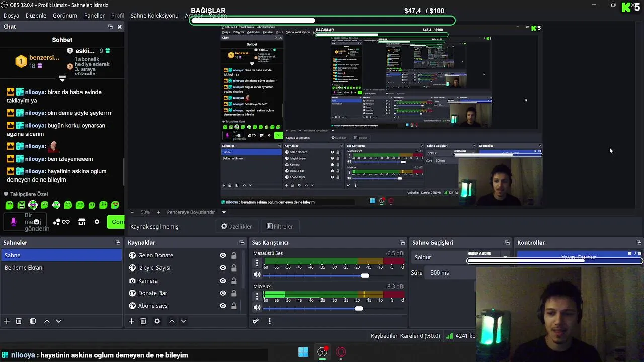Undock the Sahne Geçişleri panel
Screen dimensions: 644x362
click(x=507, y=243)
